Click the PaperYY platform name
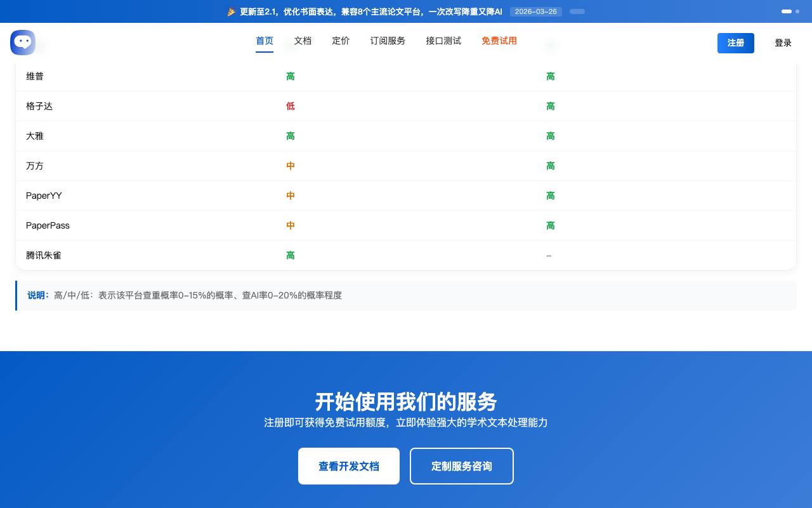Image resolution: width=812 pixels, height=508 pixels. (x=44, y=196)
